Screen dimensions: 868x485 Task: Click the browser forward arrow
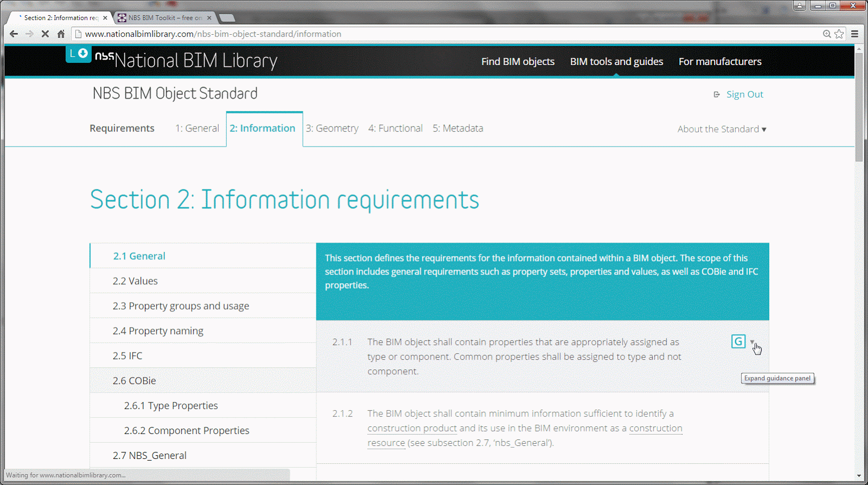pyautogui.click(x=29, y=34)
